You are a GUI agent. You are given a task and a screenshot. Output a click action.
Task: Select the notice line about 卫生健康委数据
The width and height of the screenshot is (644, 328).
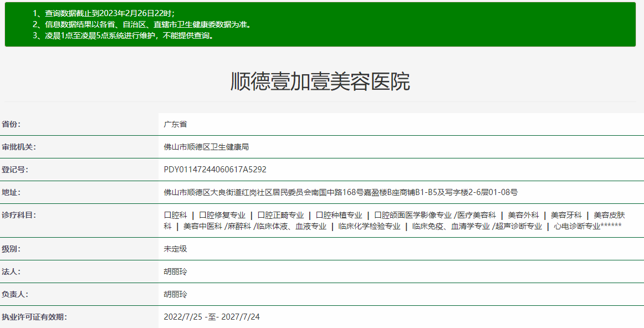tap(141, 24)
